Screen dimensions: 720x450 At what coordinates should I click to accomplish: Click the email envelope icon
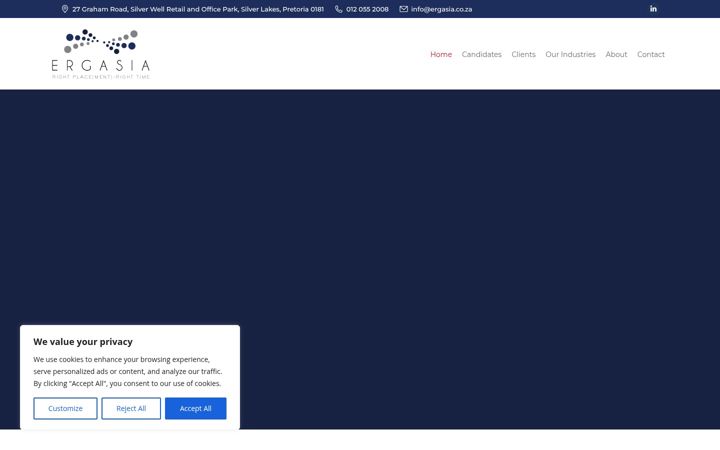pos(403,9)
